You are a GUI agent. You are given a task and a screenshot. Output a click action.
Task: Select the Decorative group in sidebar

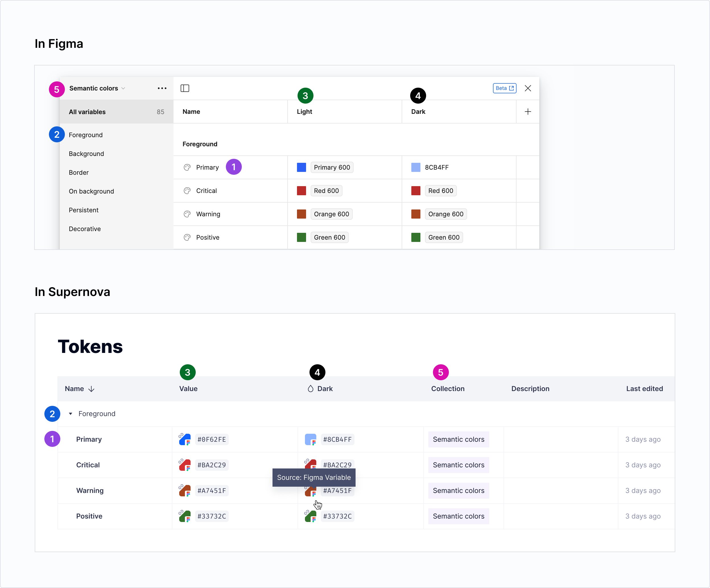84,229
